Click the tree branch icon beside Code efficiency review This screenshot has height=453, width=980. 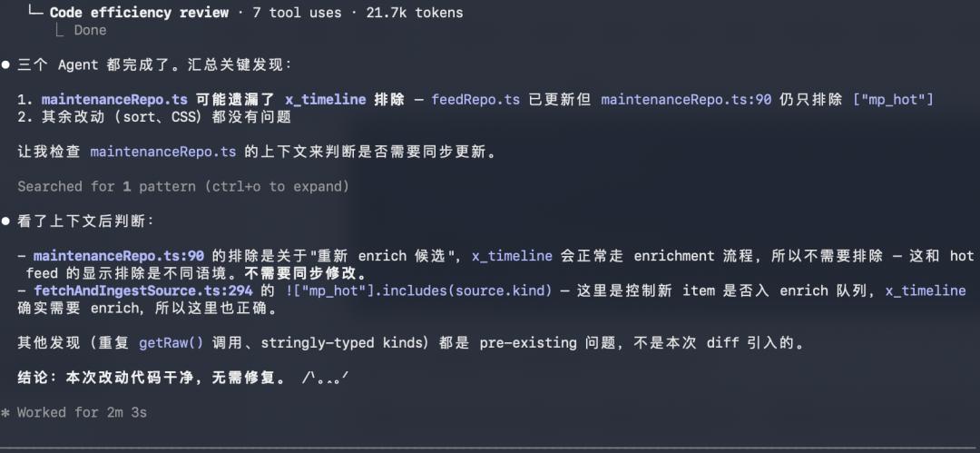point(35,13)
